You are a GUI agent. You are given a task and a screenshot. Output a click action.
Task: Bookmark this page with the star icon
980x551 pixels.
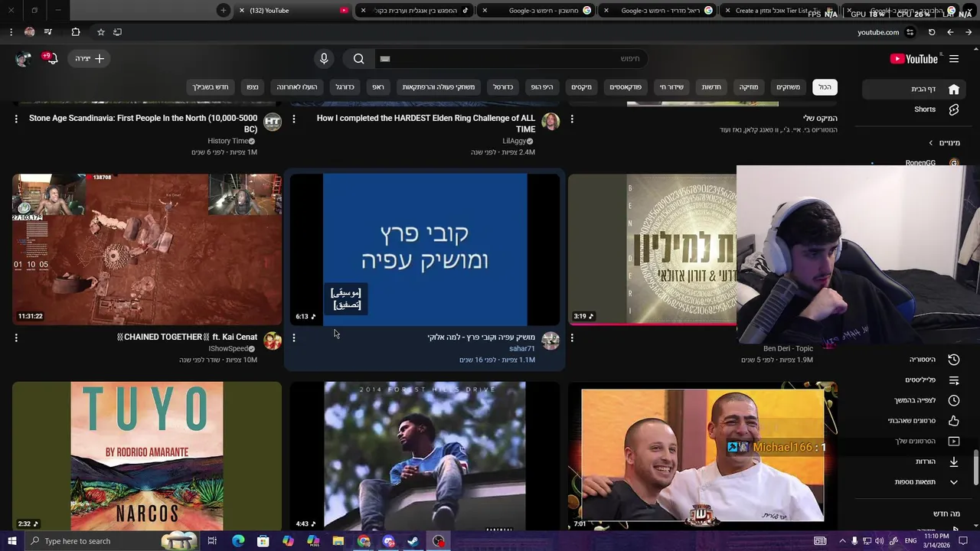(x=100, y=32)
